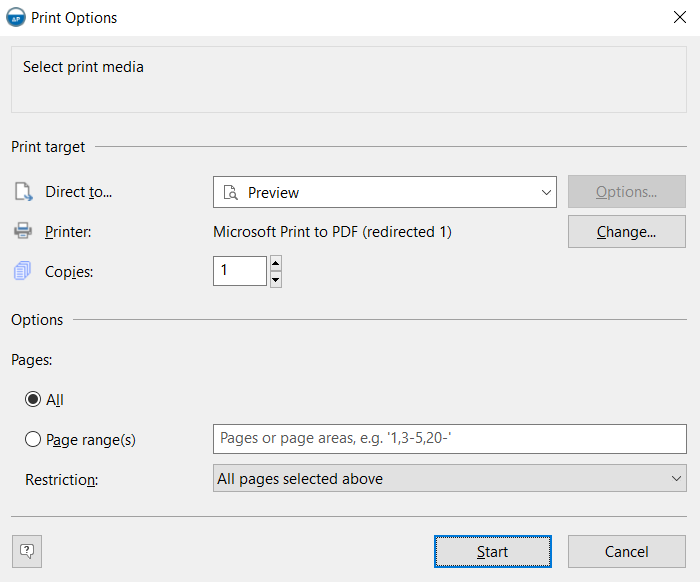This screenshot has width=700, height=582.
Task: Open the Restriction dropdown list
Action: coord(676,479)
